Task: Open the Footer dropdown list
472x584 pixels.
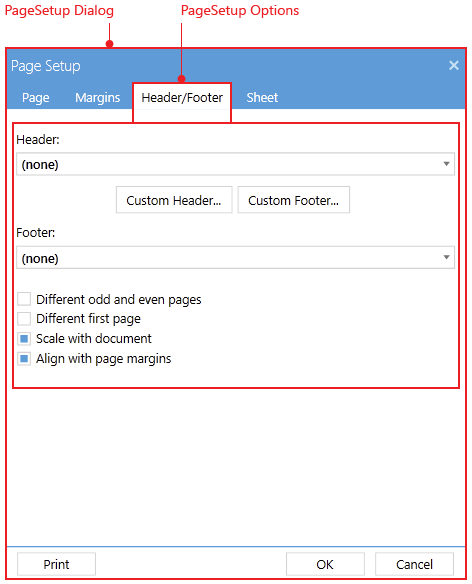Action: coord(235,257)
